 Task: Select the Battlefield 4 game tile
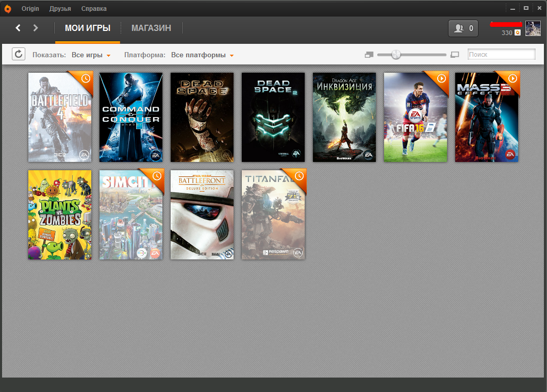pyautogui.click(x=60, y=117)
